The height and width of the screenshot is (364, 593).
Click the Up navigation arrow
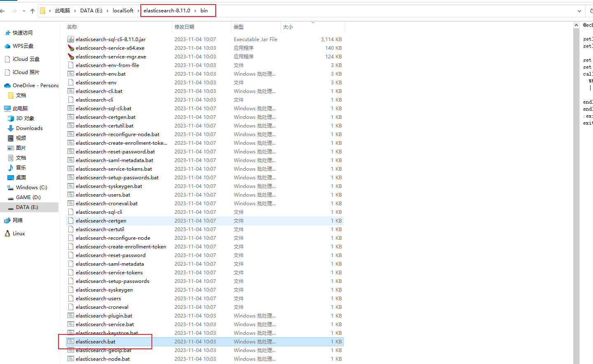[33, 11]
